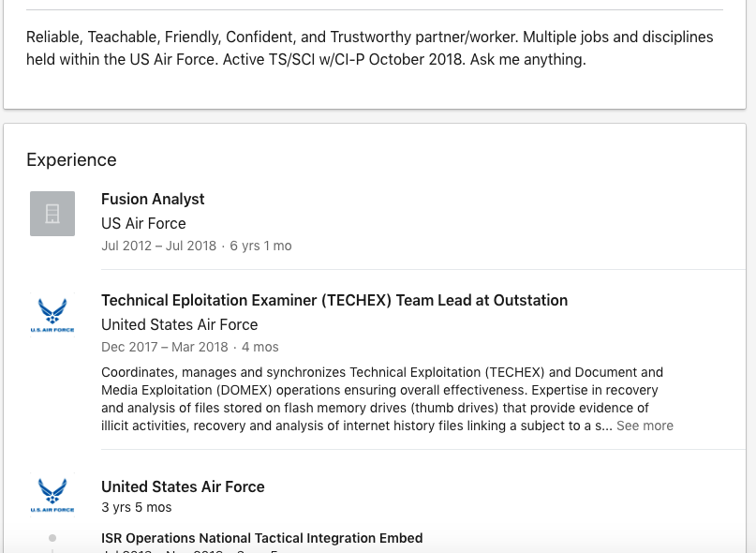Viewport: 756px width, 553px height.
Task: Click the Dec 2017 – Mar 2018 date range
Action: (x=165, y=347)
